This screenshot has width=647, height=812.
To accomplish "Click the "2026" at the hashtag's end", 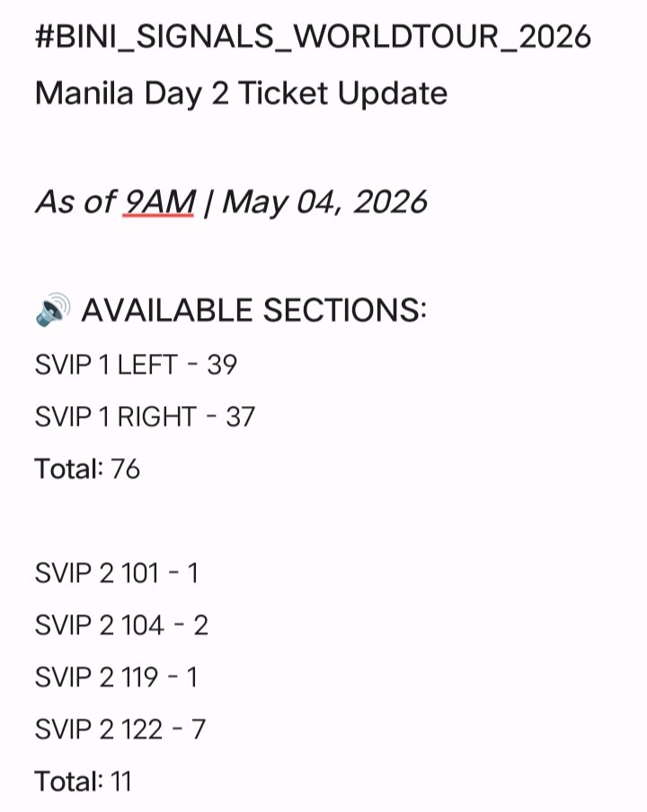I will tap(554, 38).
